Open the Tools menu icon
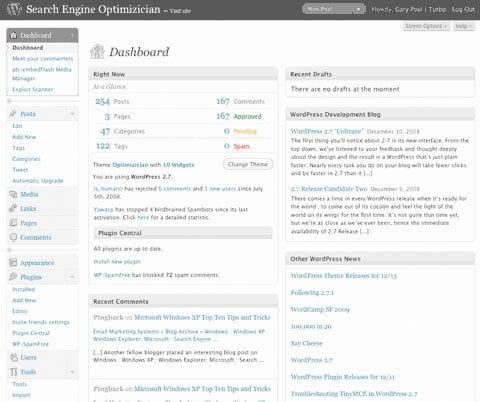The image size is (480, 402). point(13,372)
